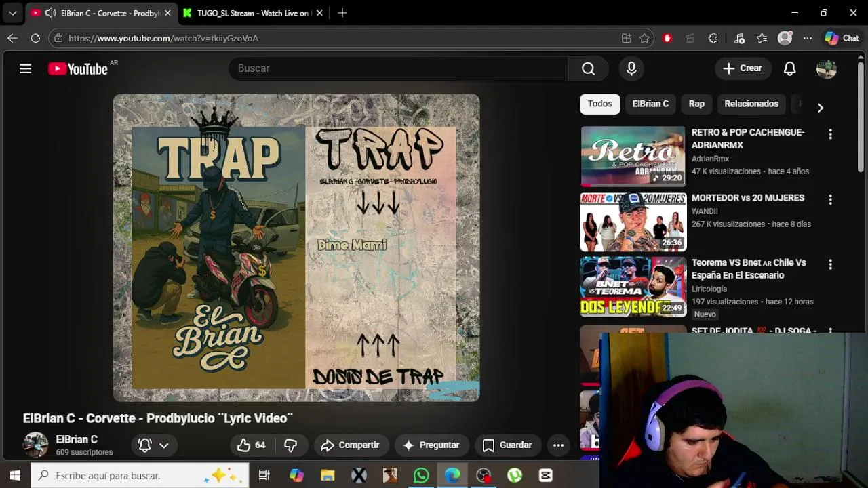The image size is (868, 488).
Task: Select the Relacionados filter chip
Action: [x=751, y=104]
